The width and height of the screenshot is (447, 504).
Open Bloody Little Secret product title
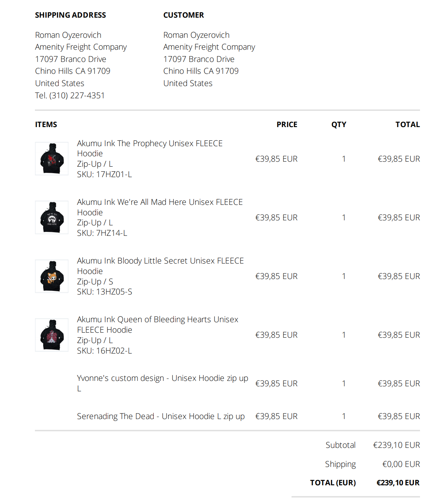pyautogui.click(x=160, y=261)
